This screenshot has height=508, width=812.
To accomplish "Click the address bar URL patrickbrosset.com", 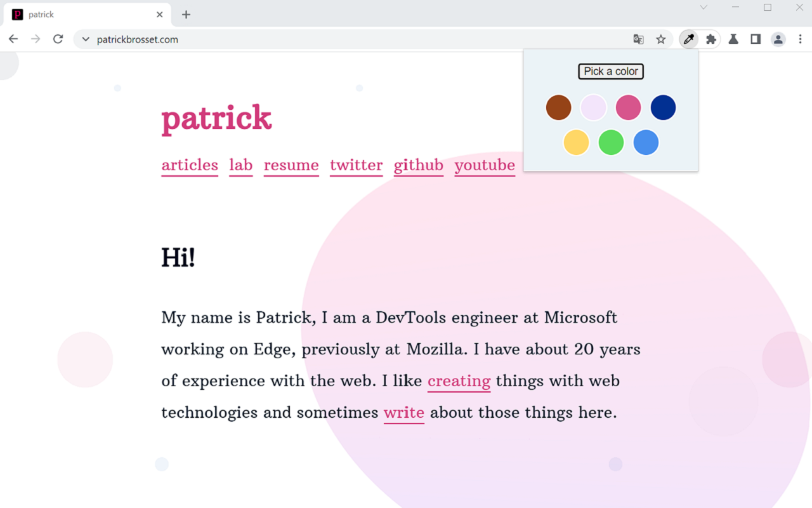I will tap(138, 39).
